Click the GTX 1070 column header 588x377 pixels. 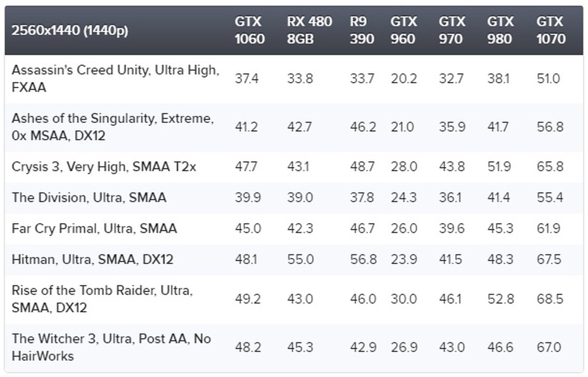[551, 30]
